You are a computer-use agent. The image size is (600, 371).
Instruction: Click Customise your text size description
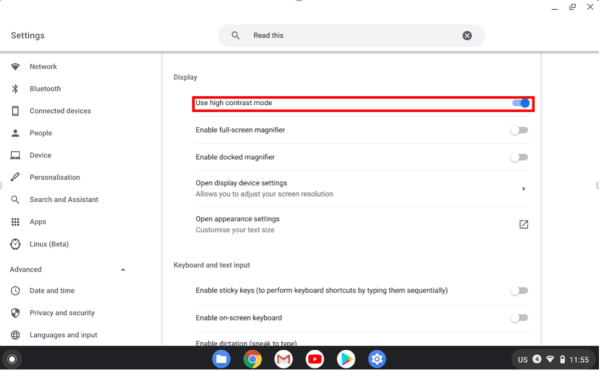point(235,230)
